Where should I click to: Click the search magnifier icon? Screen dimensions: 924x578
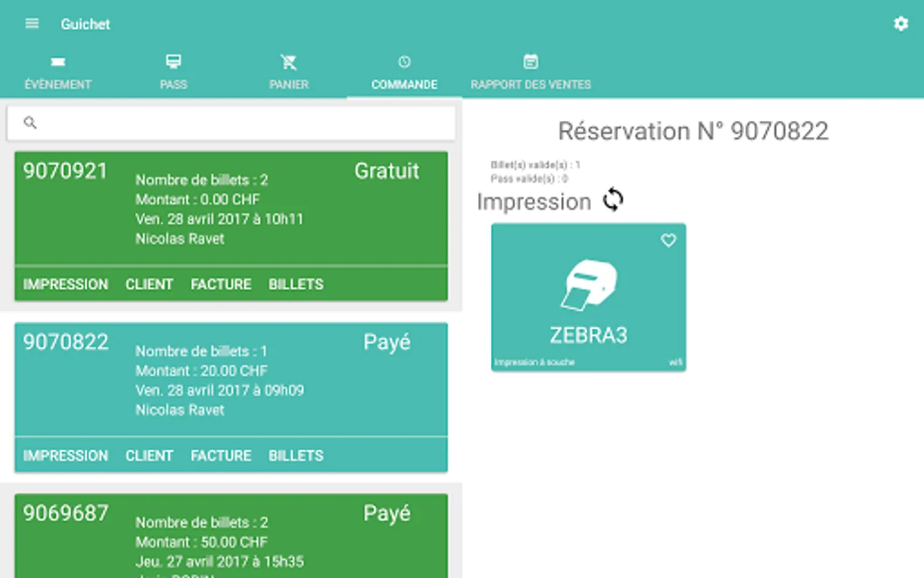tap(30, 122)
